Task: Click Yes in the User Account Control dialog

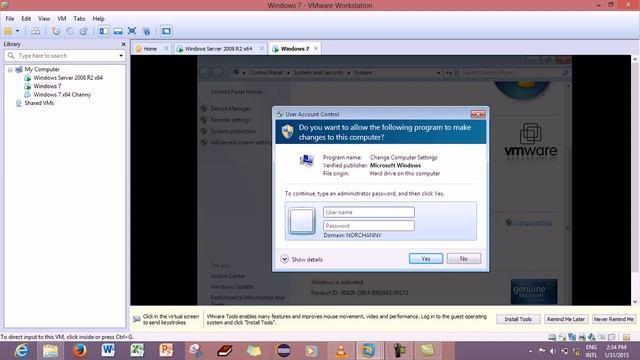Action: click(426, 259)
